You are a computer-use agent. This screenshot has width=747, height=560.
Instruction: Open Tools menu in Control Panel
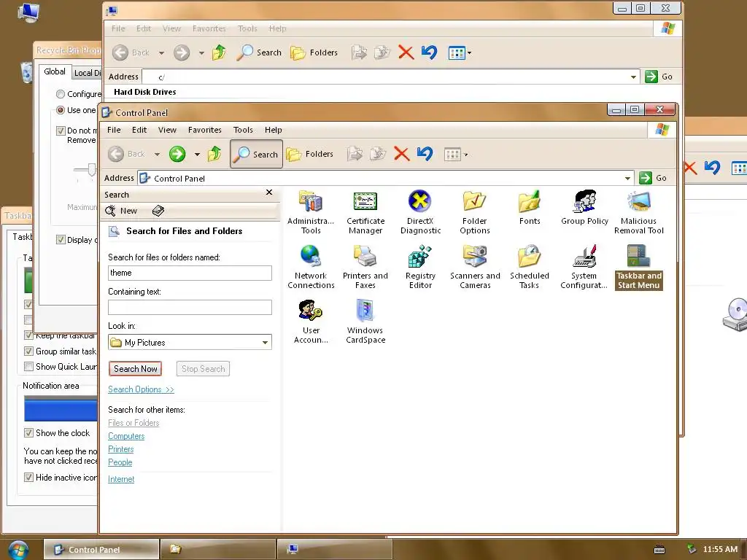pos(243,130)
